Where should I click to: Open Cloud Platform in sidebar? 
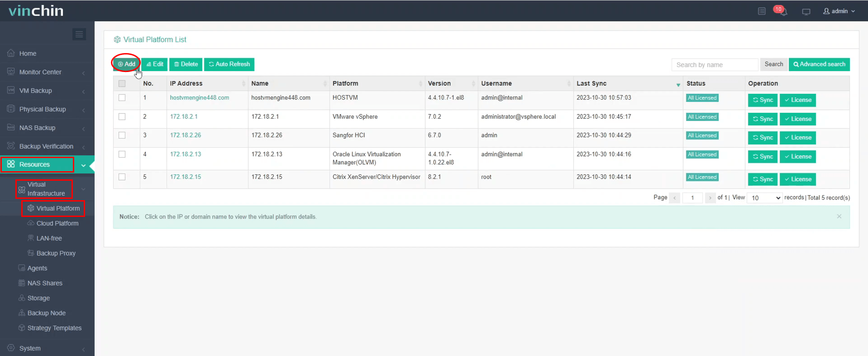pyautogui.click(x=57, y=223)
